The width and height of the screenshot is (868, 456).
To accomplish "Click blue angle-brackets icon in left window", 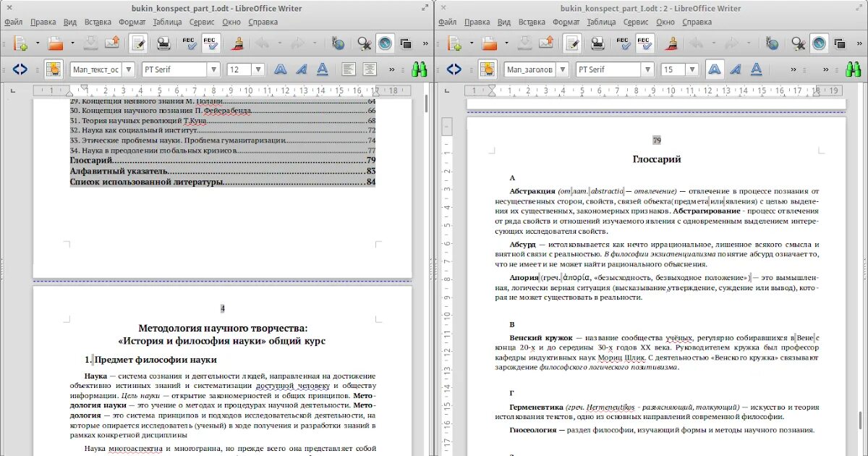I will pos(20,69).
